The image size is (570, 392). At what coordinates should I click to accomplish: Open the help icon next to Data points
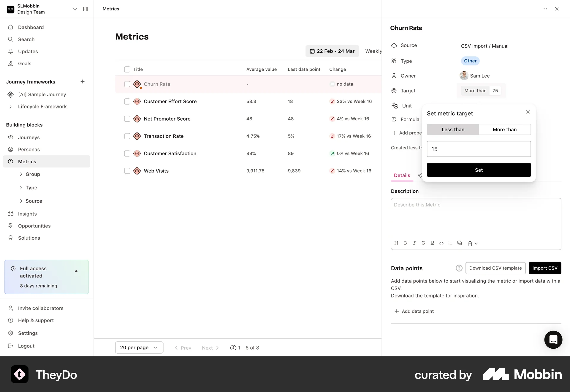pyautogui.click(x=459, y=268)
